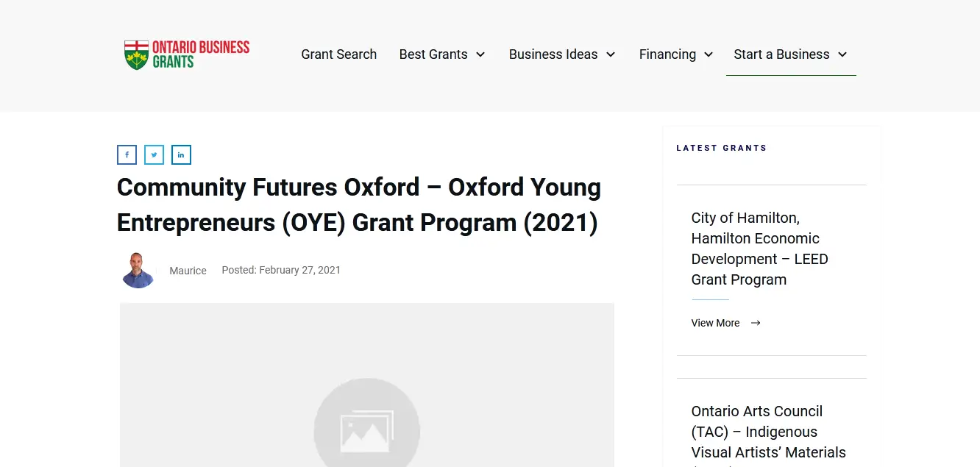Select the Business Ideas menu label
Image resolution: width=980 pixels, height=467 pixels.
(x=553, y=54)
